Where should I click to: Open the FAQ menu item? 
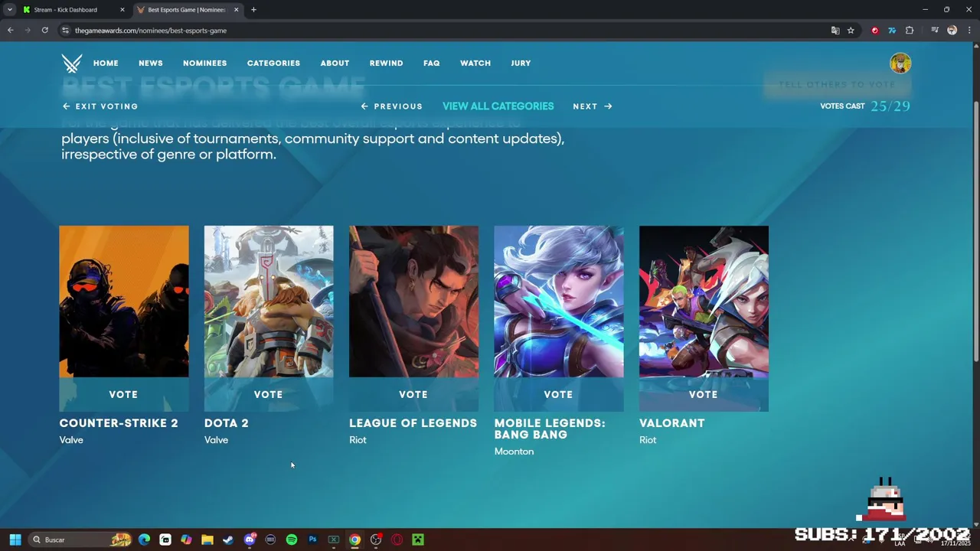[432, 64]
